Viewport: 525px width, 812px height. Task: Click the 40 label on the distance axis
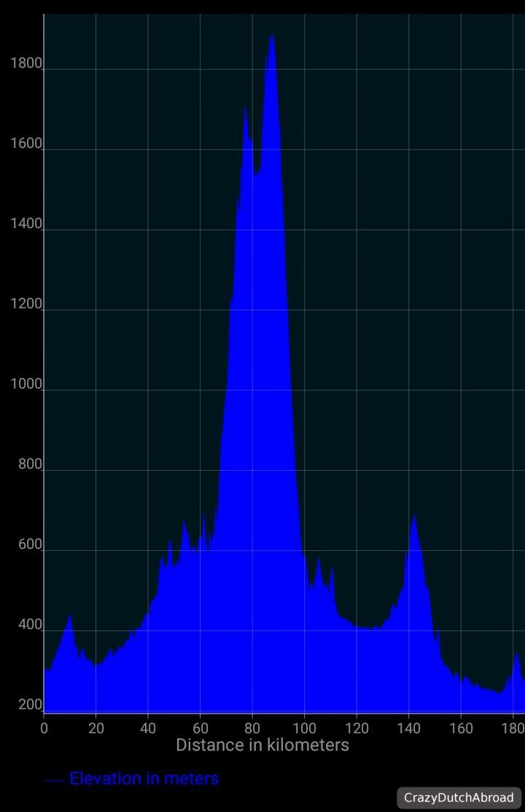coord(148,728)
